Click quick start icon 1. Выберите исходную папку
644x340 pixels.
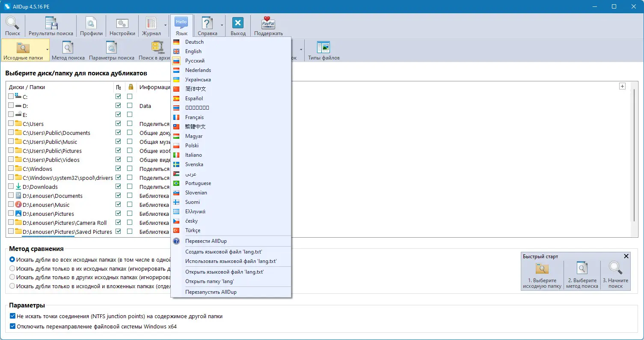(x=542, y=269)
